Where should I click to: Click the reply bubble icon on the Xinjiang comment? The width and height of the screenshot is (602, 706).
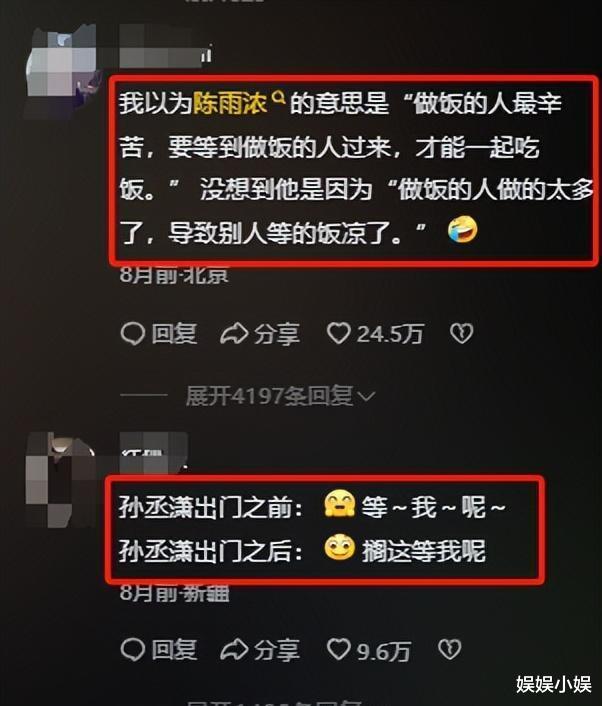tap(133, 650)
